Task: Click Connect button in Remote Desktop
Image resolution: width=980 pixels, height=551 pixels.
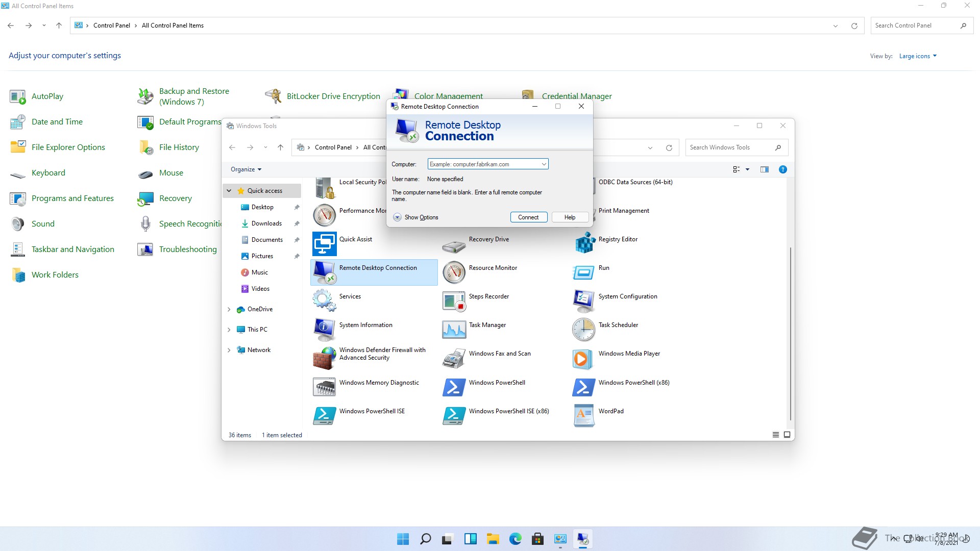Action: click(x=529, y=217)
